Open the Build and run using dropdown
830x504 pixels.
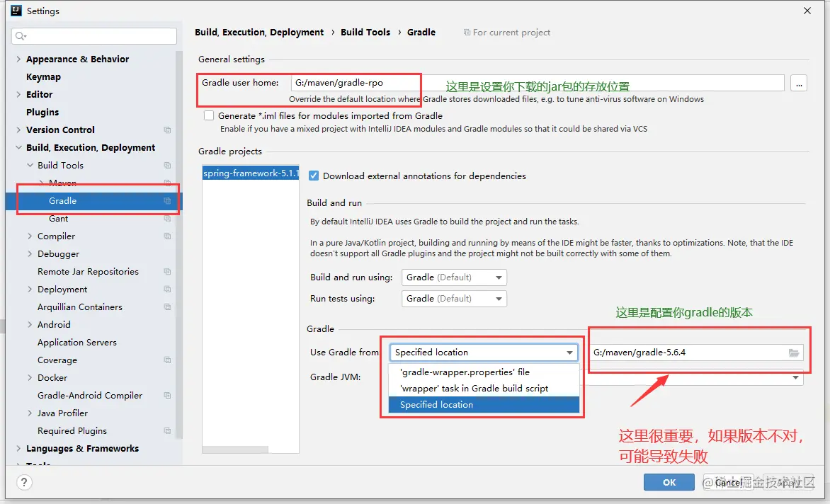[x=454, y=277]
